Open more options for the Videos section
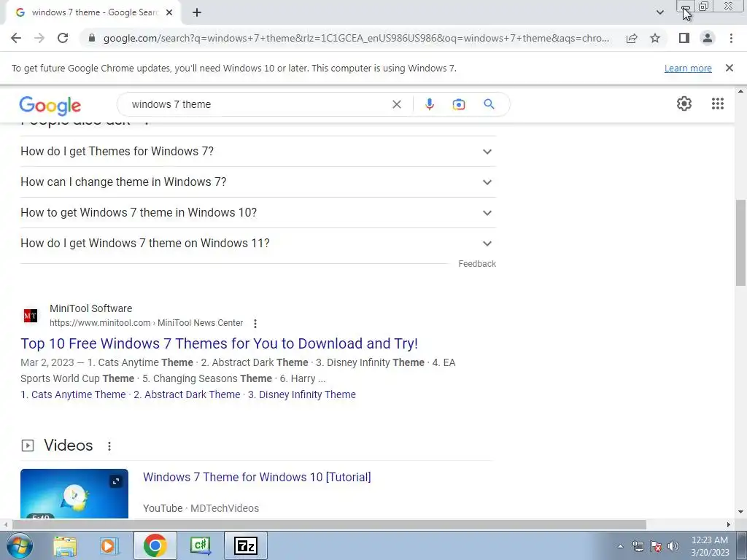The width and height of the screenshot is (747, 560). coord(109,446)
